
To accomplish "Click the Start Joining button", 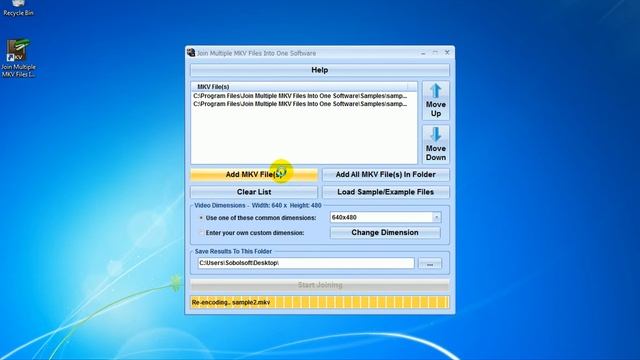I will click(x=320, y=285).
